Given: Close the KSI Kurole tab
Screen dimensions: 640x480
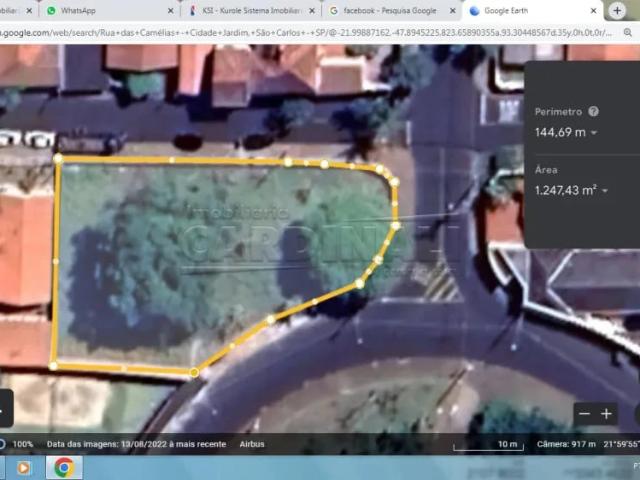Looking at the screenshot, I should click(312, 11).
